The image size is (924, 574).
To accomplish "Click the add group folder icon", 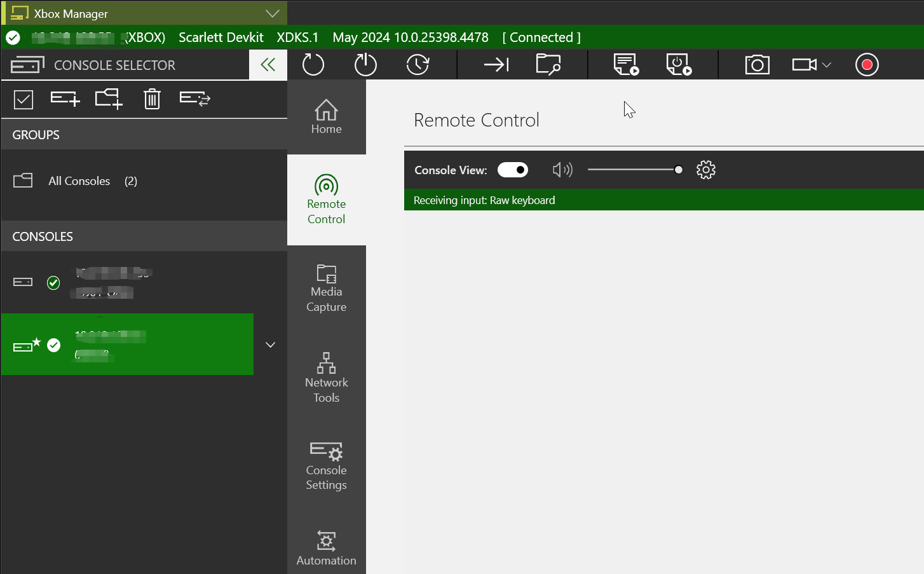I will (x=109, y=99).
